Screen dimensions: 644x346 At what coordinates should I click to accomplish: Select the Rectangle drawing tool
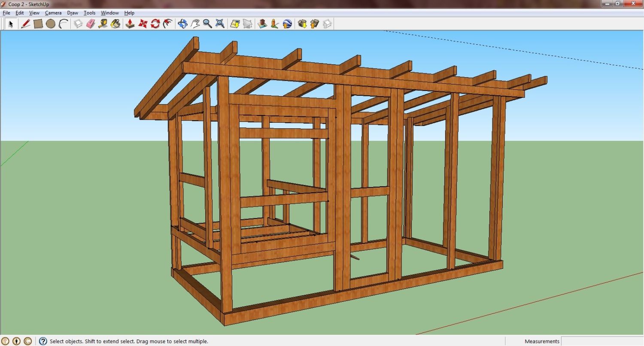coord(38,24)
